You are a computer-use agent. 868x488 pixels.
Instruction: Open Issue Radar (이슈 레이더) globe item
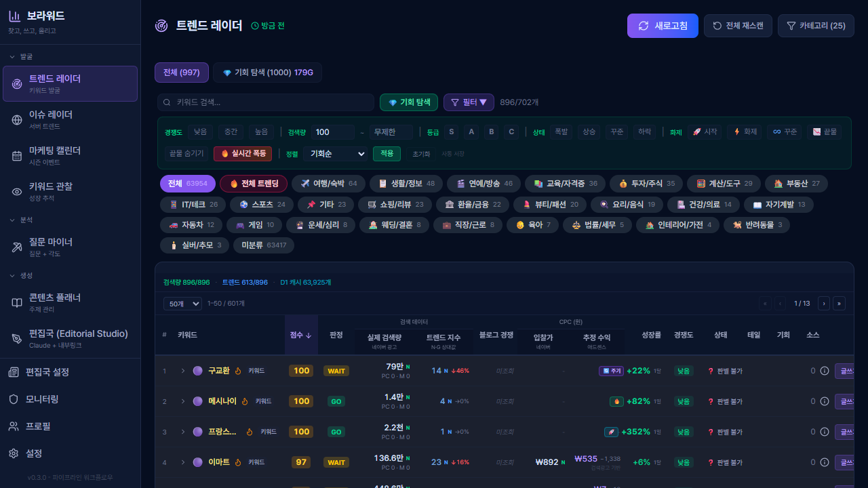click(70, 119)
